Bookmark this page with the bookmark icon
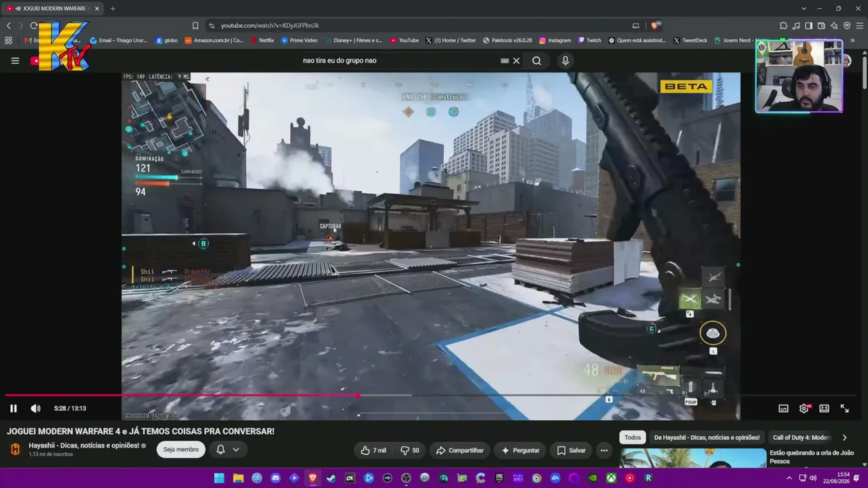868x488 pixels. 195,25
